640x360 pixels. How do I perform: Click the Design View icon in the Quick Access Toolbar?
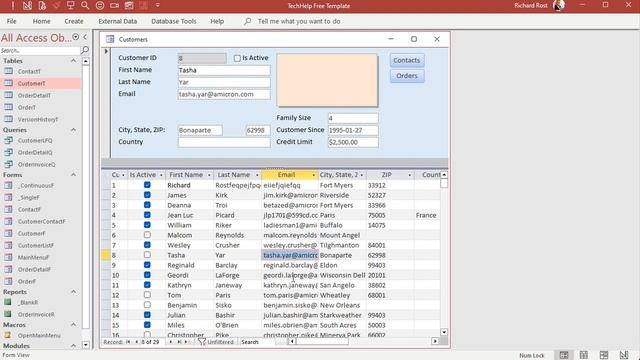coord(27,5)
